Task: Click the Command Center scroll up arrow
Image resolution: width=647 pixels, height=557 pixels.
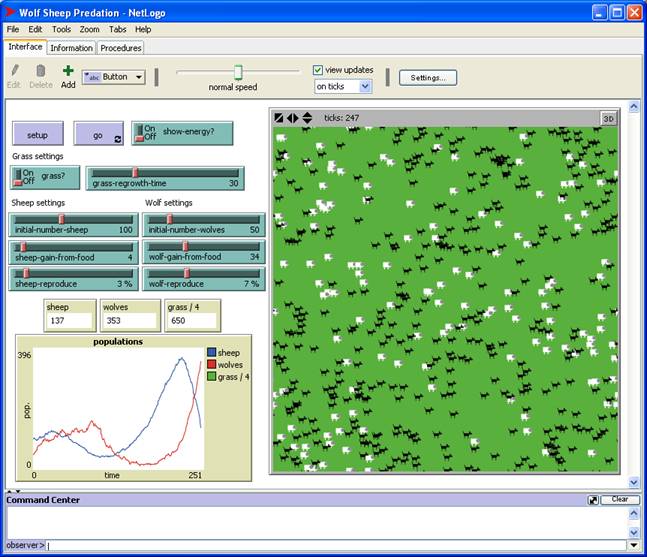Action: [634, 513]
